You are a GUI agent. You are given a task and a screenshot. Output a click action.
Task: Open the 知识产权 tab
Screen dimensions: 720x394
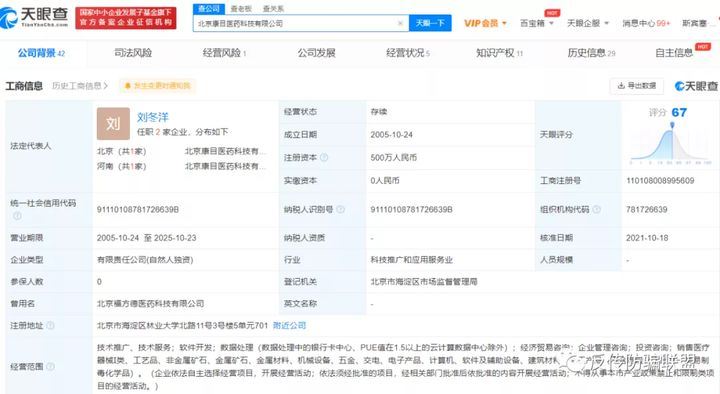pos(499,53)
